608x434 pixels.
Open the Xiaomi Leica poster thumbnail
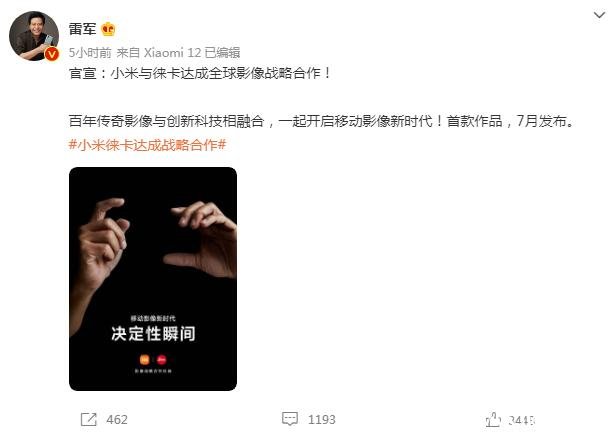[153, 279]
